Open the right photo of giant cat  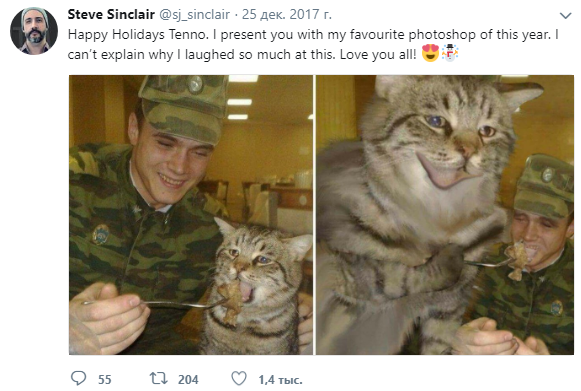tap(445, 215)
